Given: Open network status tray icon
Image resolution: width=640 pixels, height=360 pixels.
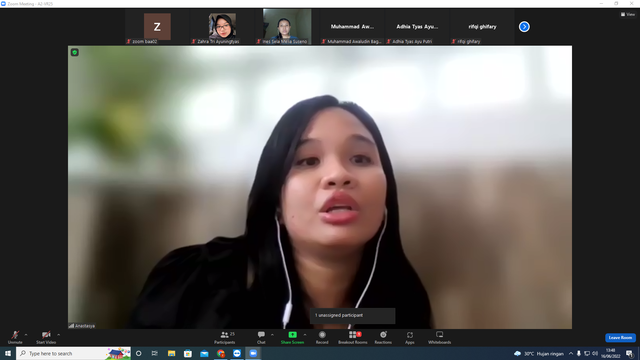Looking at the screenshot, I should [x=587, y=353].
